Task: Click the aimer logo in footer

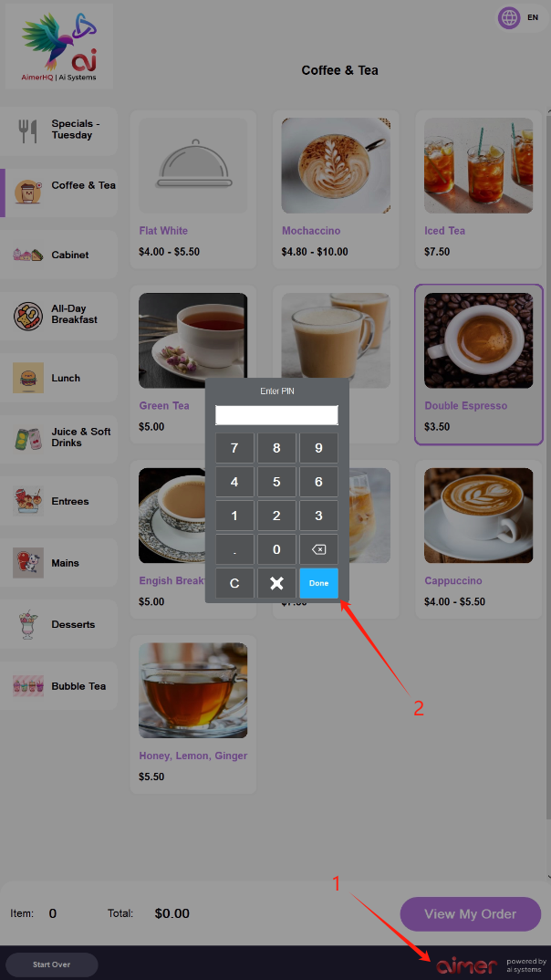Action: tap(466, 965)
